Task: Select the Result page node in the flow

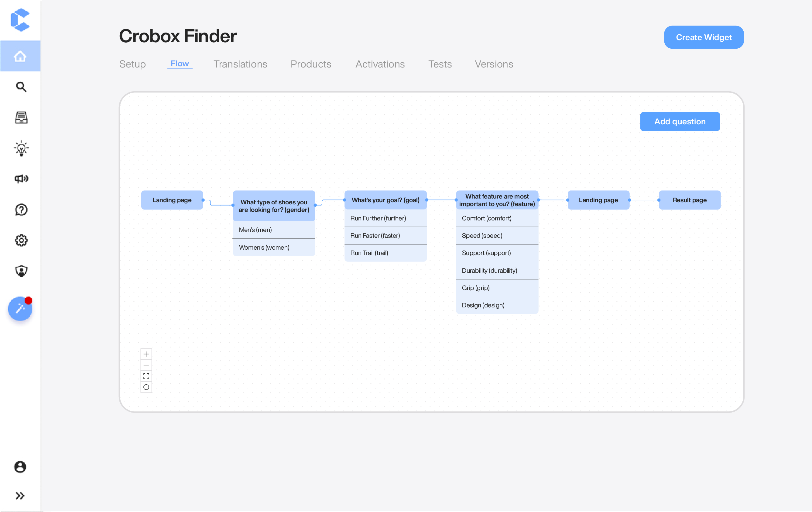Action: 689,200
